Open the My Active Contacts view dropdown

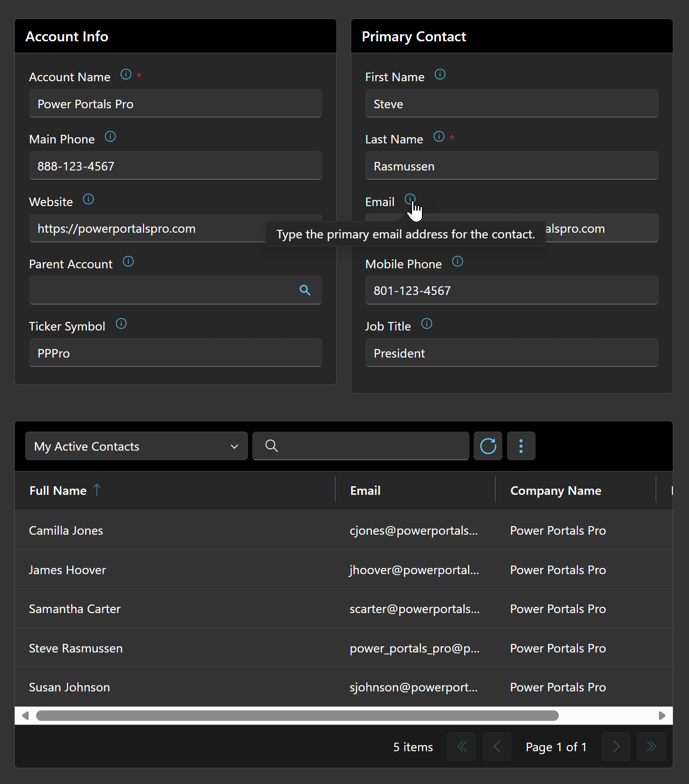click(x=136, y=446)
